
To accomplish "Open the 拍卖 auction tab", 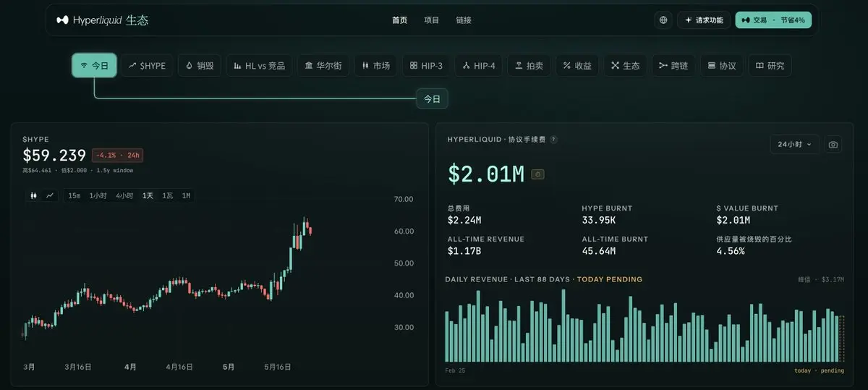I will tap(529, 65).
